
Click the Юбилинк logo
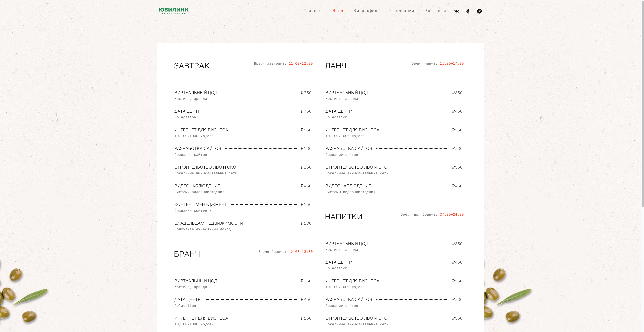(x=174, y=11)
